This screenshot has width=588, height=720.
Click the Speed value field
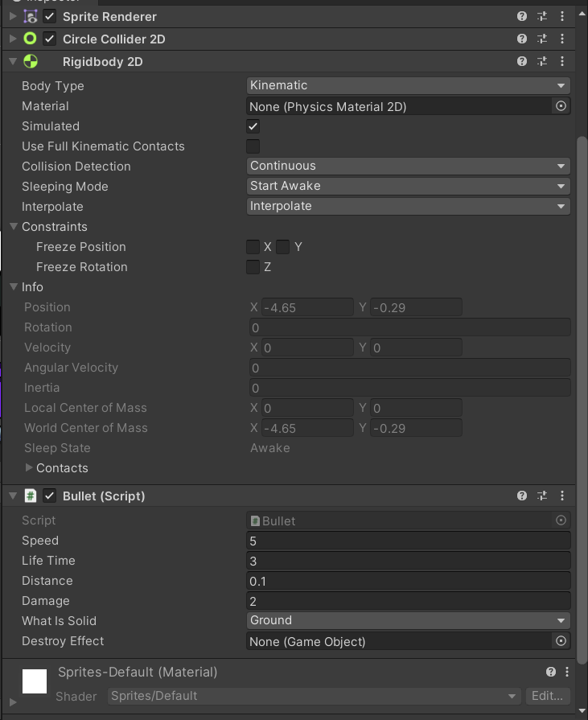pyautogui.click(x=409, y=541)
